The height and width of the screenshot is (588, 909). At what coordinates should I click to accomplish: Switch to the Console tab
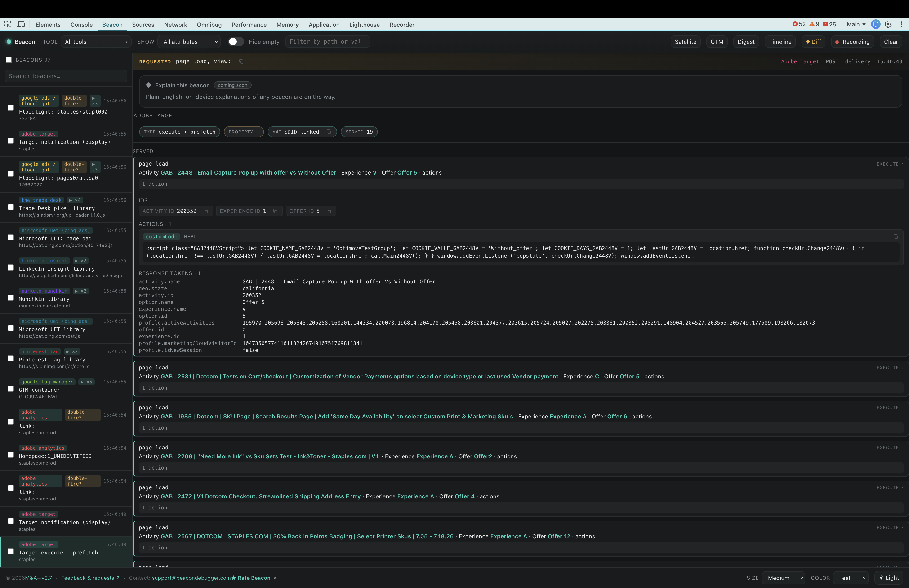(x=81, y=24)
